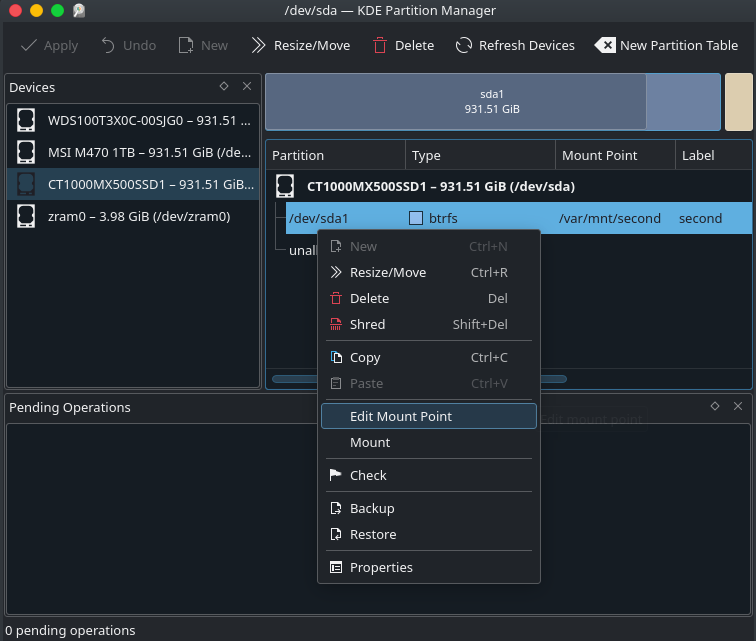
Task: Click the CT1000MX500SSD1 (/dev/sda) table heading row
Action: pyautogui.click(x=509, y=186)
